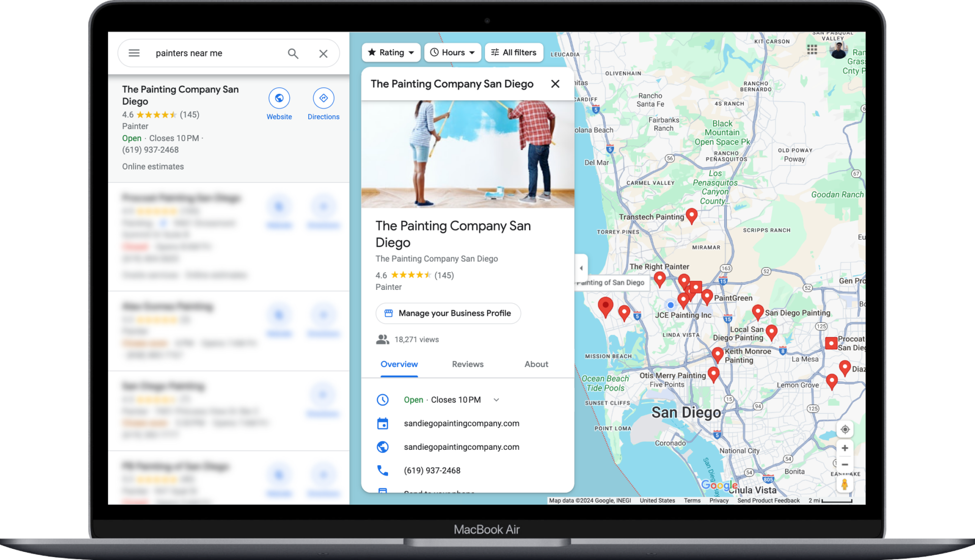This screenshot has width=975, height=560.
Task: Open the Google apps grid
Action: point(812,50)
